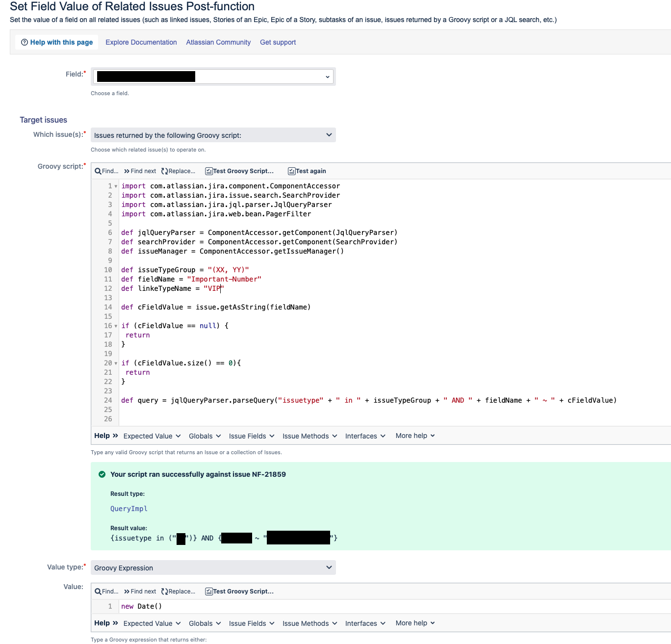Open the Explore Documentation link
This screenshot has width=671, height=644.
point(141,42)
